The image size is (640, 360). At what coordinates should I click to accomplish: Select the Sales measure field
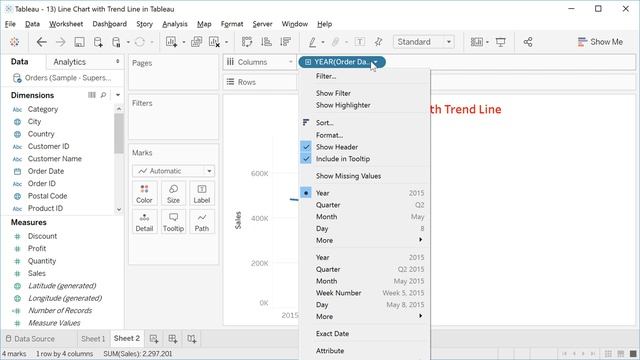pos(37,273)
